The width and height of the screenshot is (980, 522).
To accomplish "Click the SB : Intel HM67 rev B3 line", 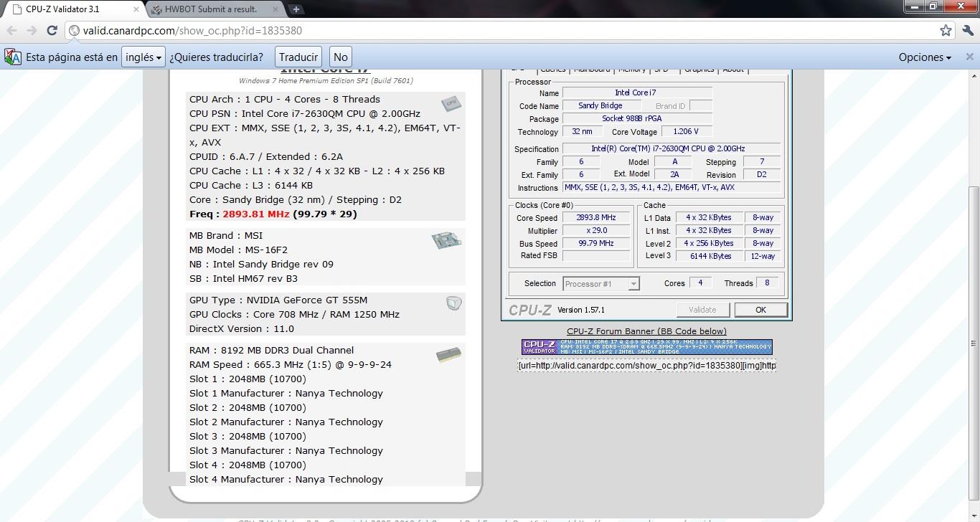I will click(243, 278).
